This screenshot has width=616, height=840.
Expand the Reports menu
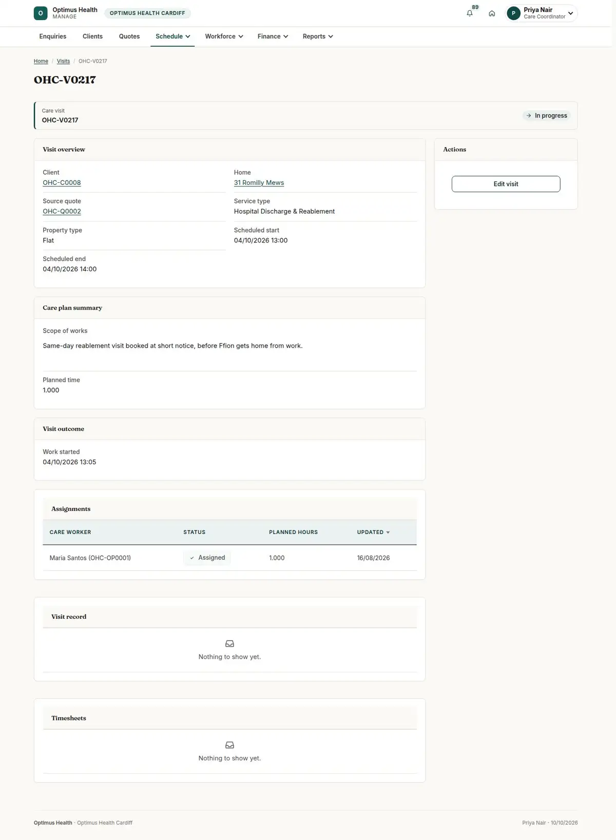[318, 36]
